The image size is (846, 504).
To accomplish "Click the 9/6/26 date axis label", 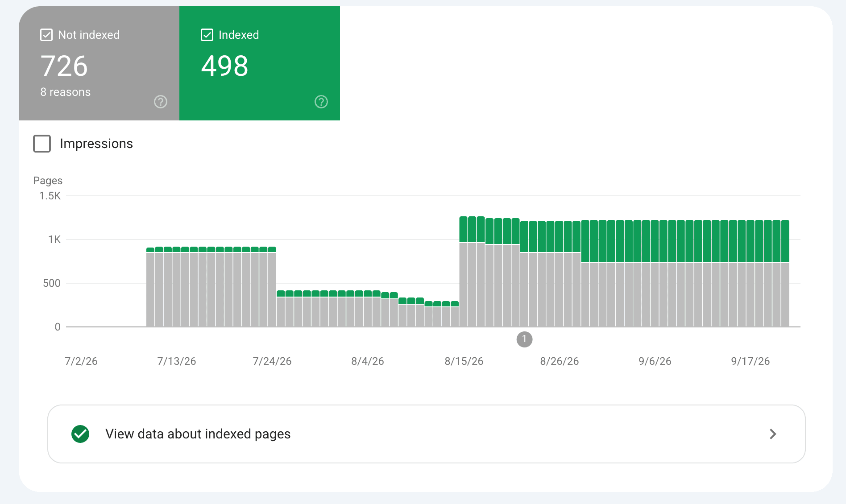I will (655, 361).
